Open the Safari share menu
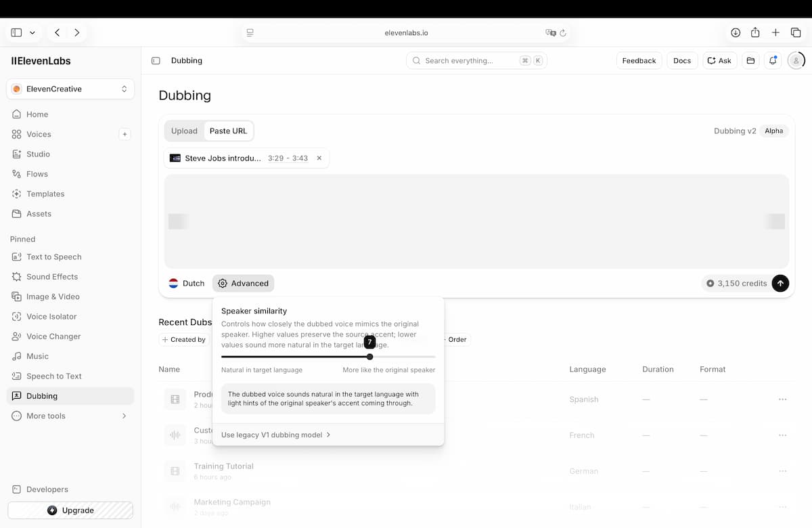812x528 pixels. [x=755, y=32]
